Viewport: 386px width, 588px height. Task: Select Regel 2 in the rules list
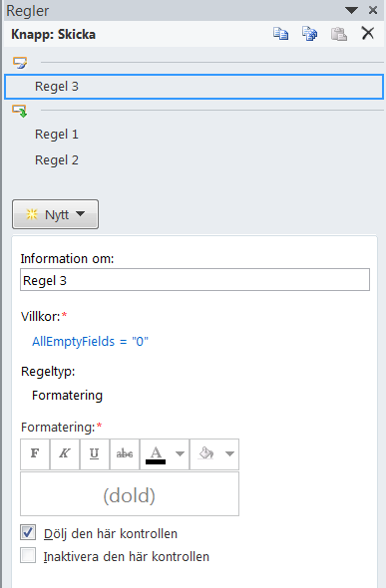pos(57,160)
